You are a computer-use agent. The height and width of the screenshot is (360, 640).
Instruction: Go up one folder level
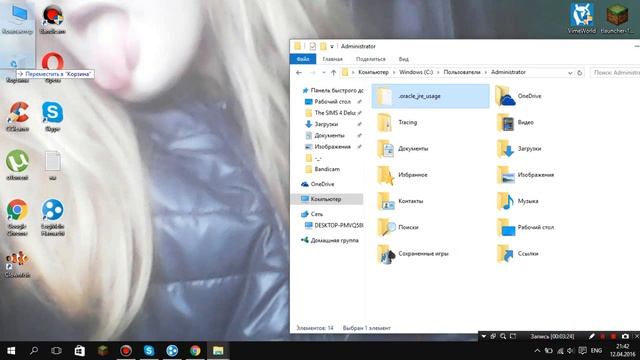click(x=333, y=73)
